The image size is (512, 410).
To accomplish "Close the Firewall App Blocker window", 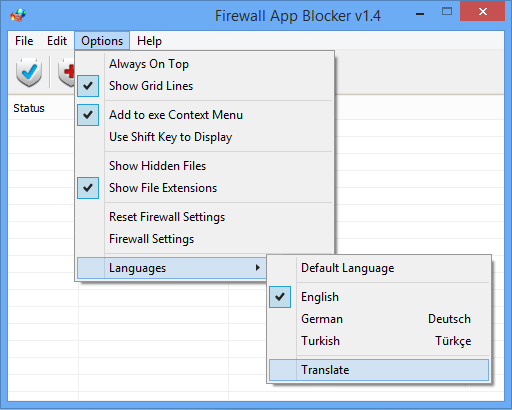I will tap(482, 12).
